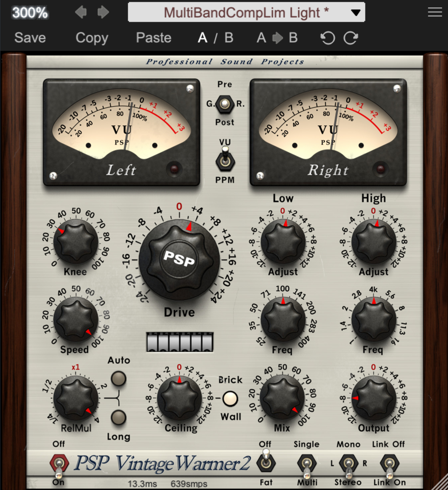Copy state A to B
Viewport: 448px width, 490px height.
click(x=277, y=38)
